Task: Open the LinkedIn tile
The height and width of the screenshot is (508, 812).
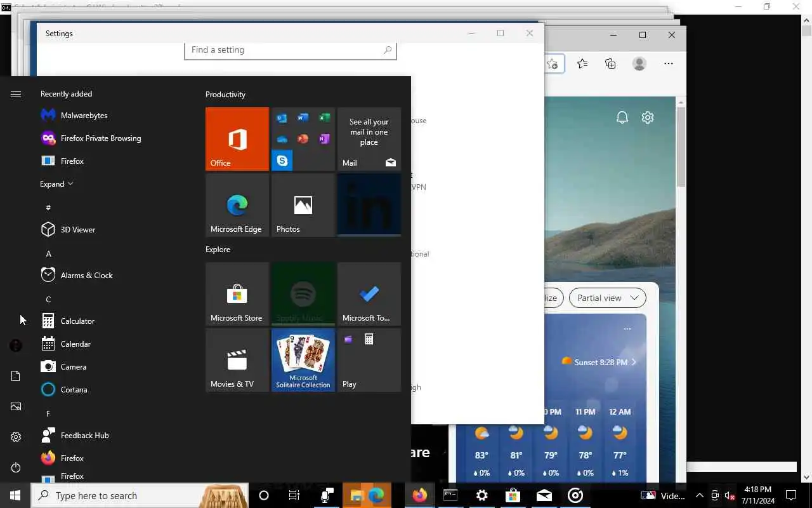Action: pyautogui.click(x=369, y=205)
